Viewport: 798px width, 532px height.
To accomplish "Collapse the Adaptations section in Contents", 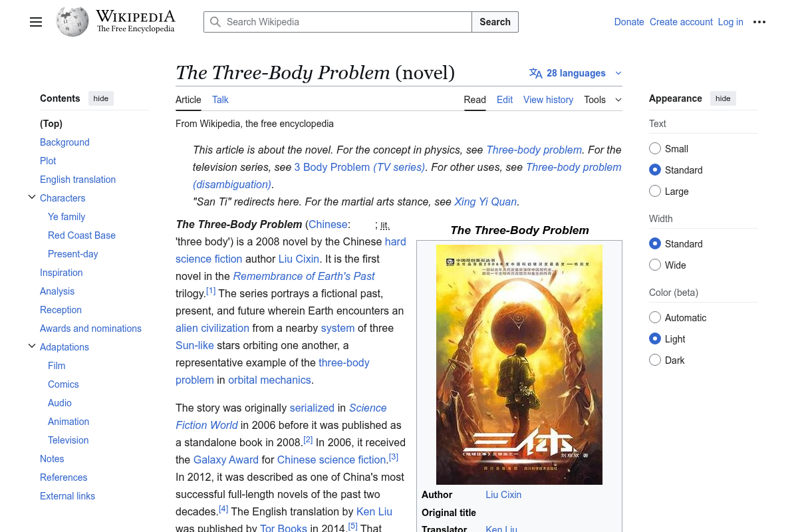I will pos(32,346).
